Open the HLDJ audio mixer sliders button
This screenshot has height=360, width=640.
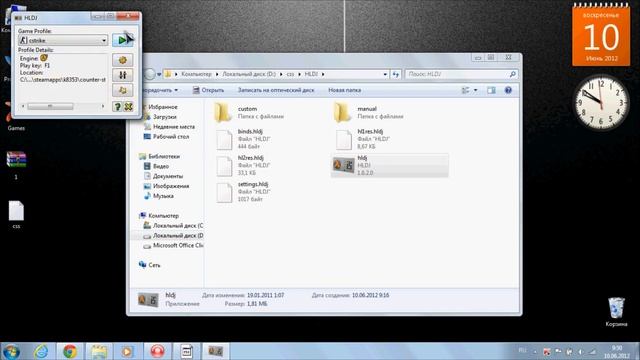click(x=122, y=75)
